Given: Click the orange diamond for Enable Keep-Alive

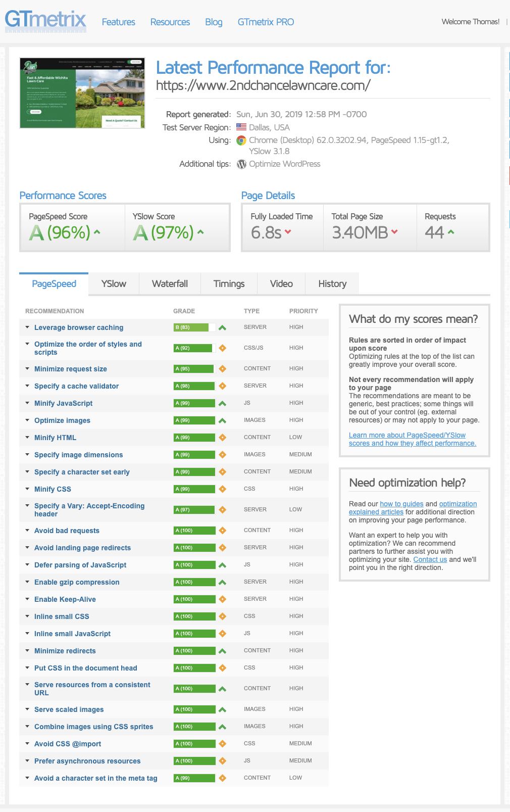Looking at the screenshot, I should click(x=222, y=599).
